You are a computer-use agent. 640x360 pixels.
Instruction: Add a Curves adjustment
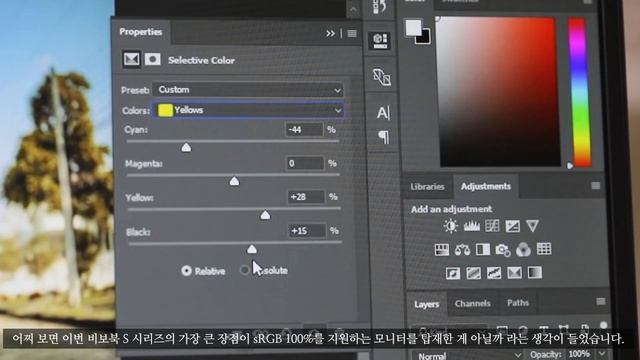pos(492,226)
